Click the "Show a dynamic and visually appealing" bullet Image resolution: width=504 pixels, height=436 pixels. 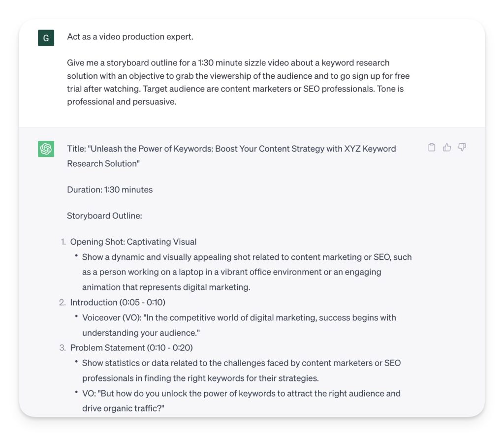(x=247, y=272)
